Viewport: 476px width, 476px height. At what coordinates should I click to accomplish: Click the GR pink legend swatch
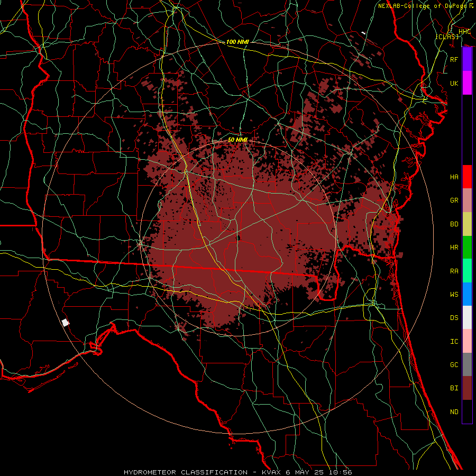467,200
